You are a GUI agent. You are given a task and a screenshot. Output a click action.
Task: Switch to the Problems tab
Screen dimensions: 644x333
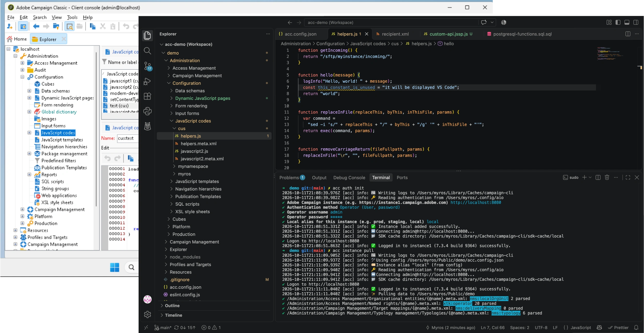tap(292, 177)
